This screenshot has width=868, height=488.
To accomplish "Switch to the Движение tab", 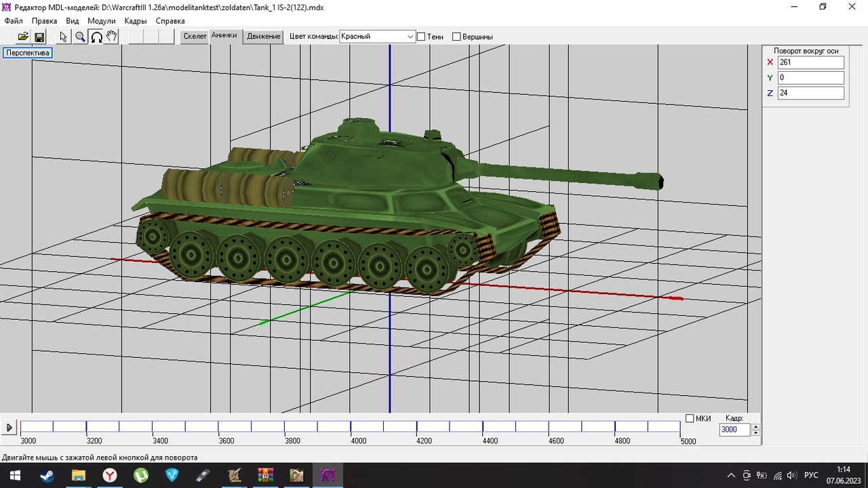I will click(x=264, y=37).
